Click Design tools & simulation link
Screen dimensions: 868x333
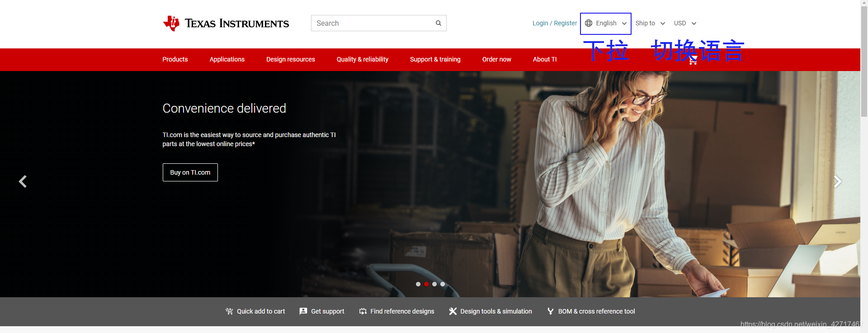(x=496, y=311)
